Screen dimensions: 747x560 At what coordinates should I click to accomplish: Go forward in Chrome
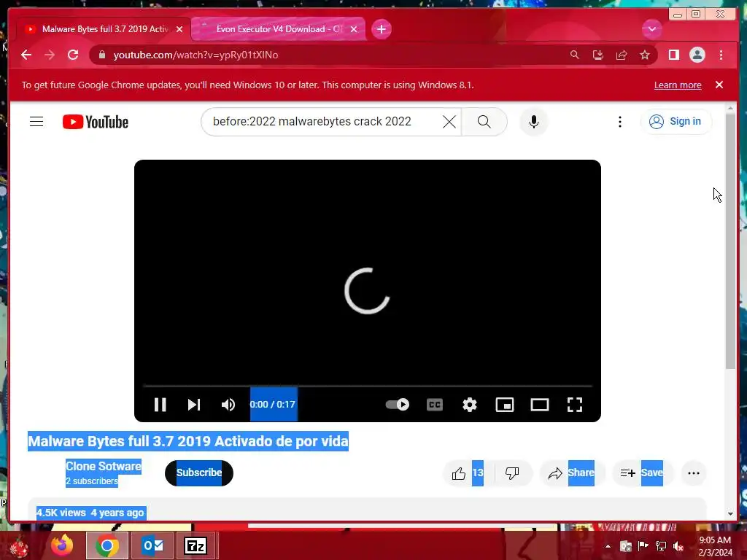(50, 55)
